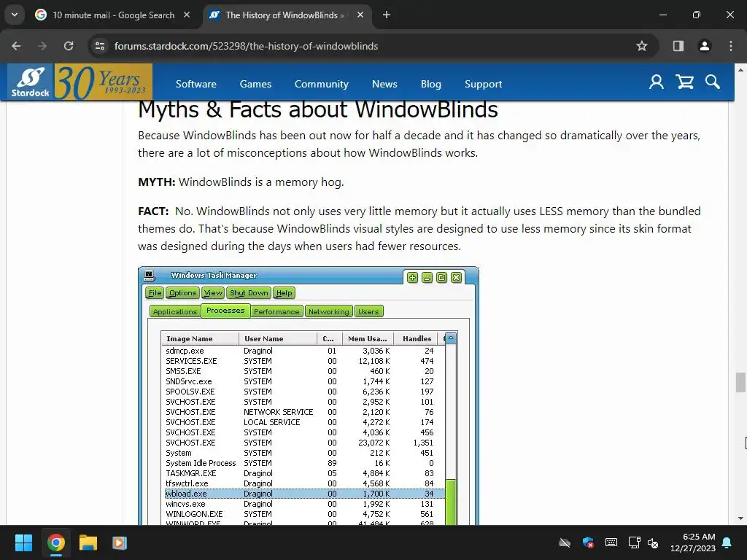
Task: Switch to the 10 minute mail Google Search tab
Action: (113, 15)
